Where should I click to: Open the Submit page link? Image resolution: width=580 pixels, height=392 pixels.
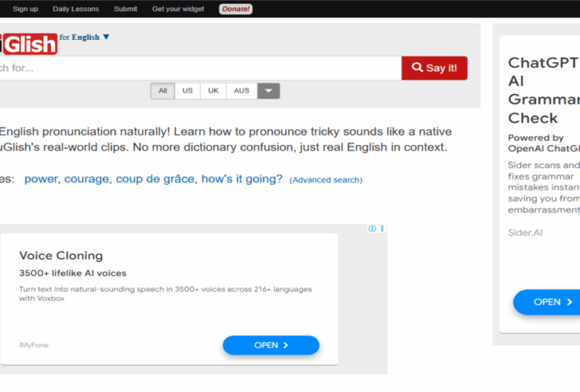point(125,9)
